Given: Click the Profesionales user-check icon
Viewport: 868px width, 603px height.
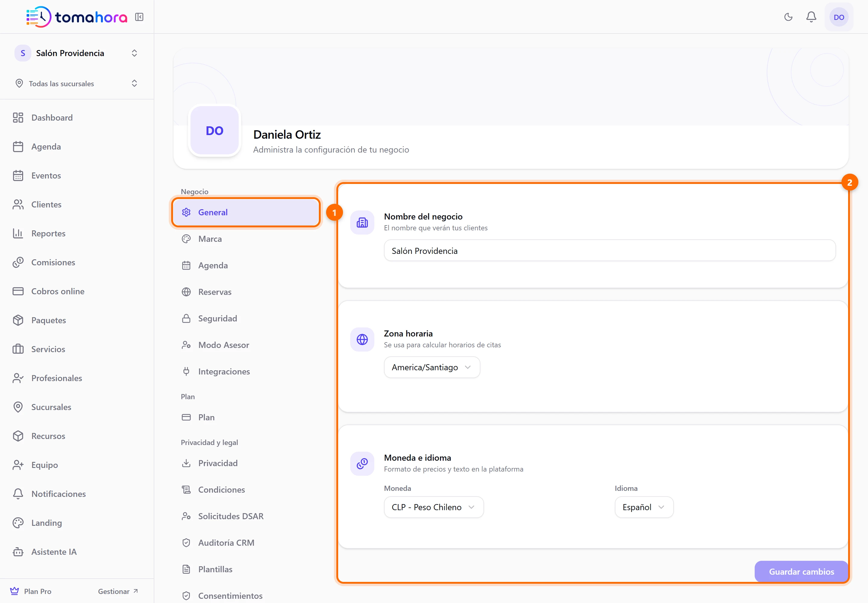Looking at the screenshot, I should pos(18,378).
